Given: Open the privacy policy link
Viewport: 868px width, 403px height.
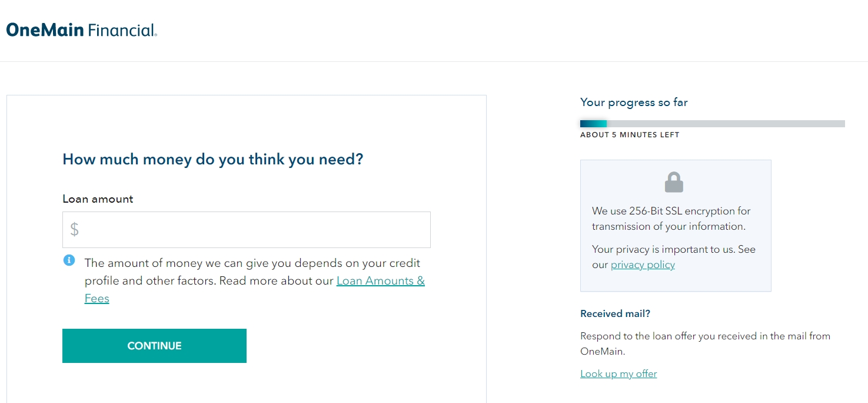Looking at the screenshot, I should (x=642, y=264).
